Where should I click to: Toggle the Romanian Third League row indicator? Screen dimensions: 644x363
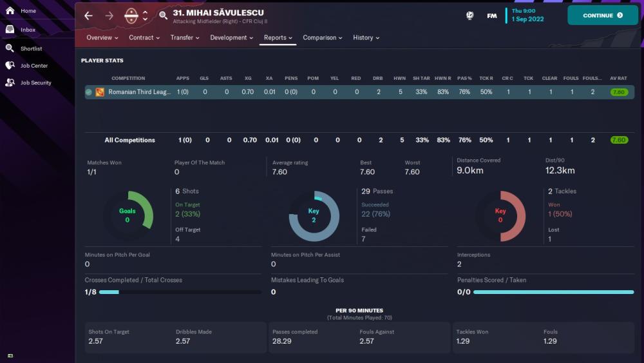pos(89,92)
